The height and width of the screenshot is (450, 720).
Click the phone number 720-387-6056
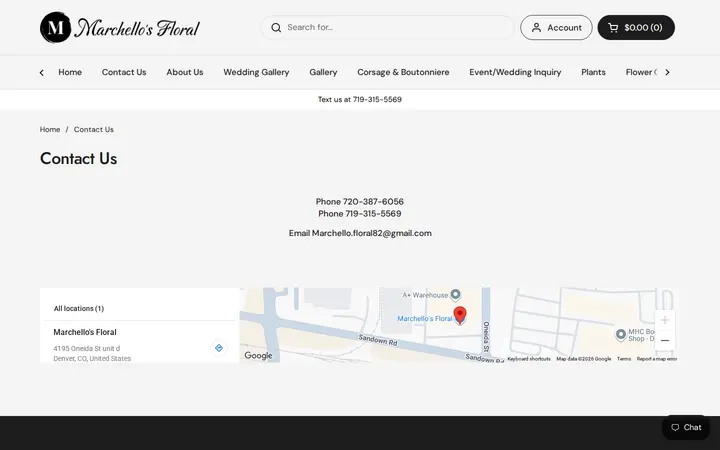click(x=373, y=202)
